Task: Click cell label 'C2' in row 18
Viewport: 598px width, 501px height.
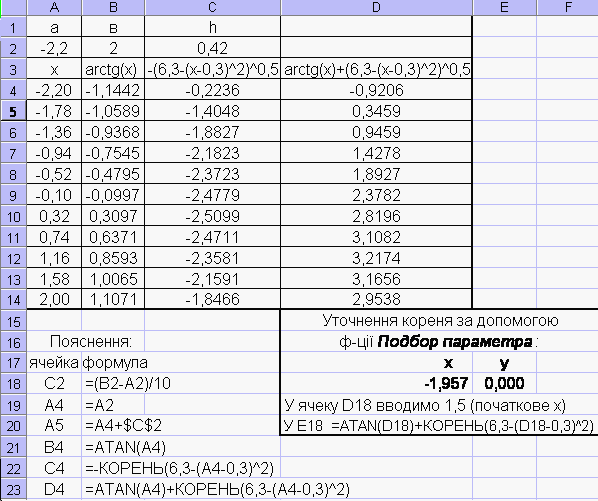Action: 54,383
